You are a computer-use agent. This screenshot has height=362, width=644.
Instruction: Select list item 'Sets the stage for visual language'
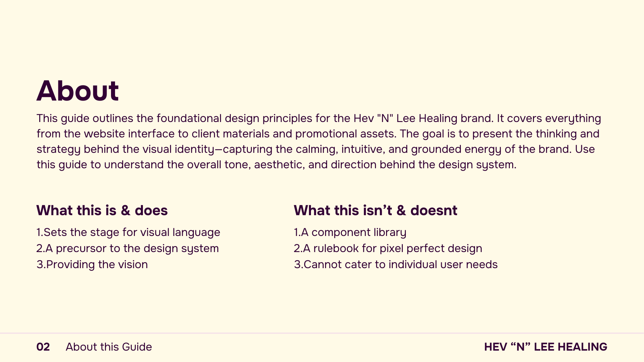[x=128, y=232]
